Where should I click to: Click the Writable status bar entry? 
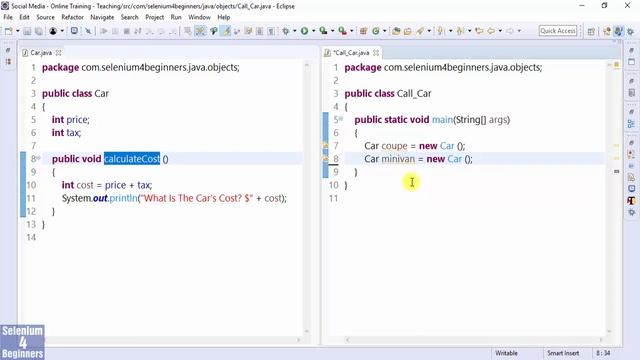506,353
